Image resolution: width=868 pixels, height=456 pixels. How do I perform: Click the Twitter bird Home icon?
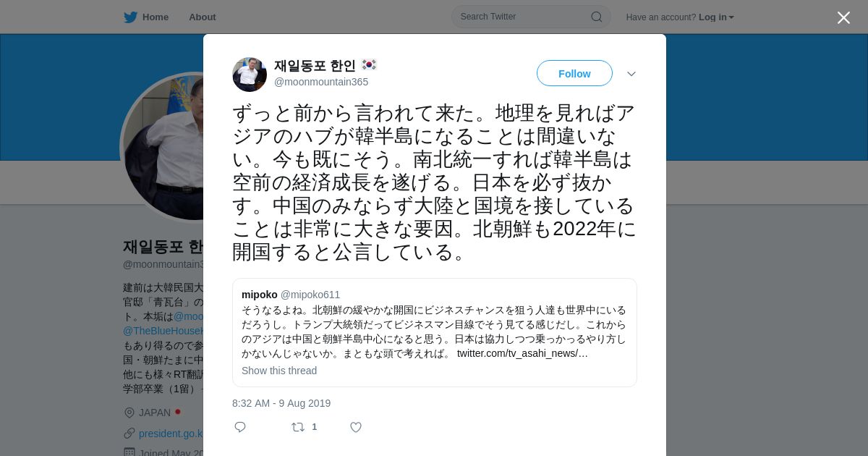click(x=130, y=17)
